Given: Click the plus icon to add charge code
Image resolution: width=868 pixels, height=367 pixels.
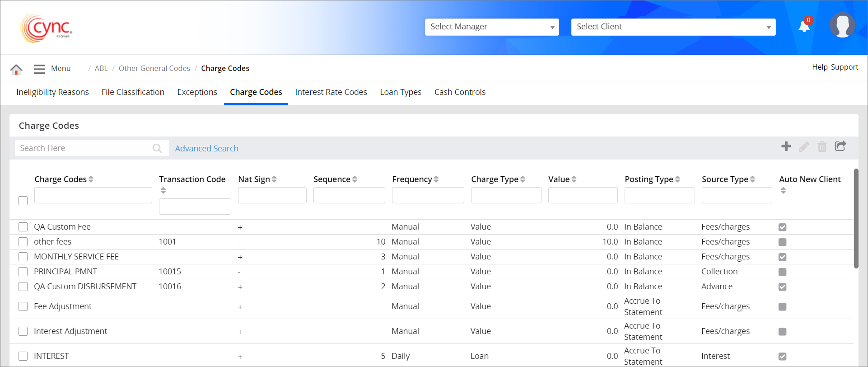Looking at the screenshot, I should tap(786, 146).
